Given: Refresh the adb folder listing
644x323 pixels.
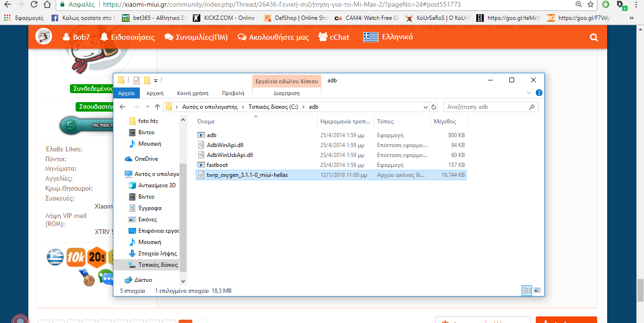Looking at the screenshot, I should point(434,107).
